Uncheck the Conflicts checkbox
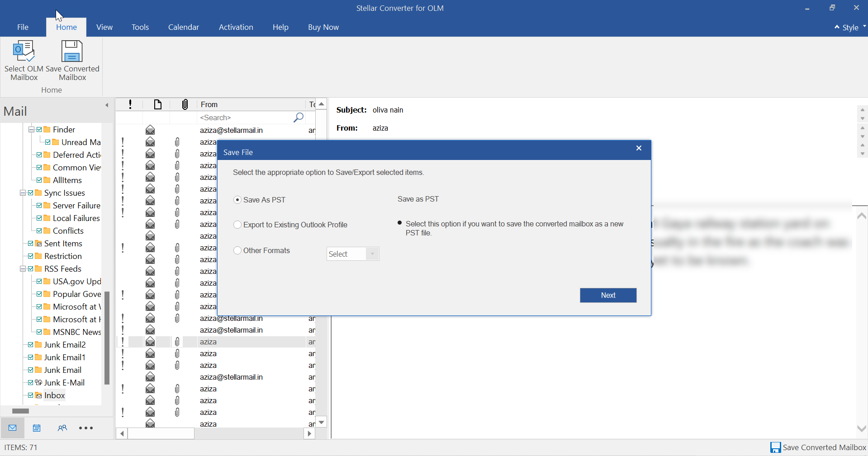This screenshot has width=868, height=456. pyautogui.click(x=39, y=231)
